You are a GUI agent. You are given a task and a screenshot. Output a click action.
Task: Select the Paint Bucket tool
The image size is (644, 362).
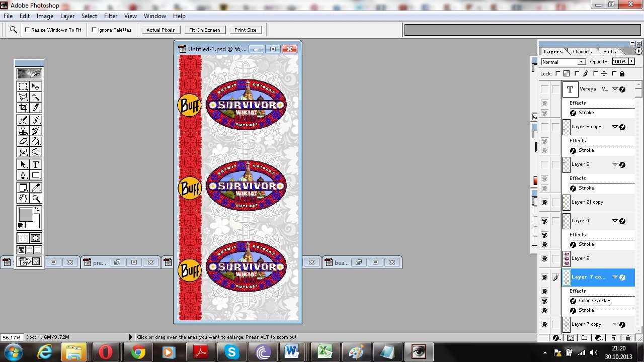click(x=36, y=141)
